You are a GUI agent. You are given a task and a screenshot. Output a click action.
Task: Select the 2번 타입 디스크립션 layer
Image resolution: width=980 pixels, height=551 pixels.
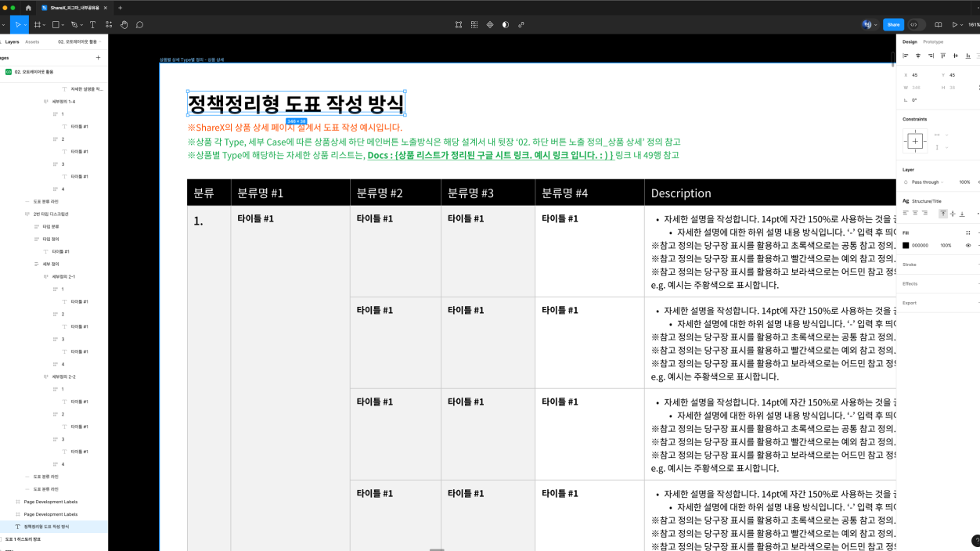[x=54, y=214]
